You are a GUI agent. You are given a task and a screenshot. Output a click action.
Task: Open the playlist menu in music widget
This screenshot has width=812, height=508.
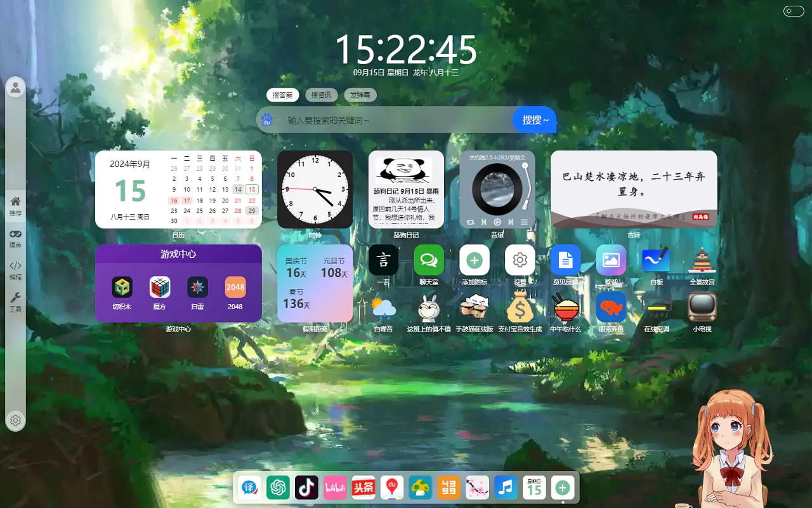[524, 222]
